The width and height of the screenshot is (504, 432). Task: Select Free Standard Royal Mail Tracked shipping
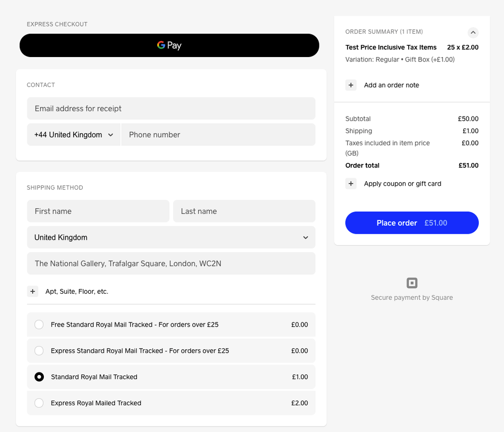click(x=39, y=325)
